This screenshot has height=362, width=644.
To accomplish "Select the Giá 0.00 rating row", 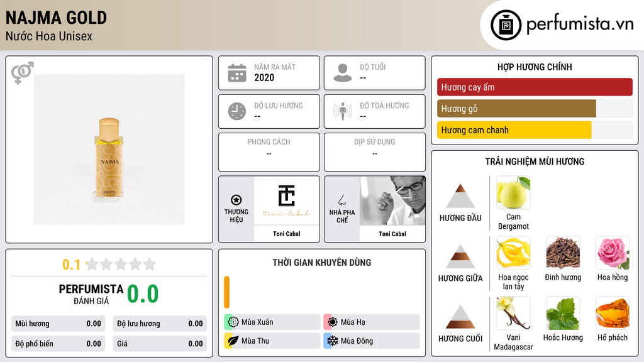I will 160,344.
